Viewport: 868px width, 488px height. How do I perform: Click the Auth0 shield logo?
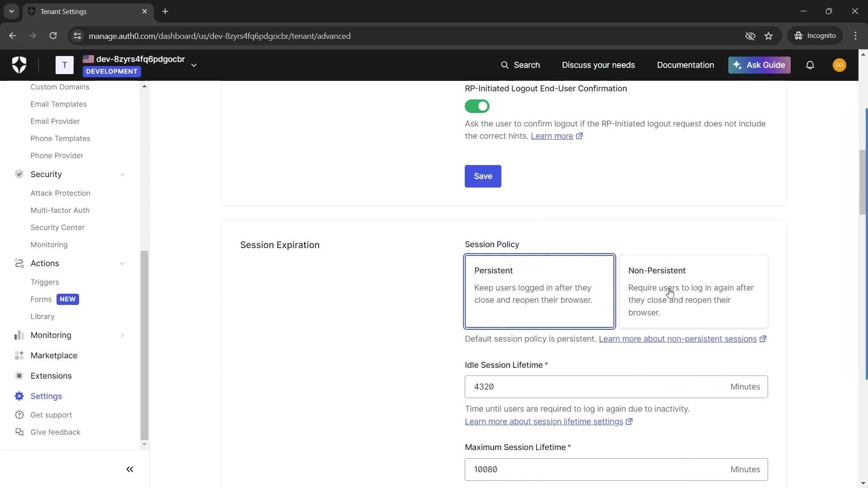[x=19, y=65]
